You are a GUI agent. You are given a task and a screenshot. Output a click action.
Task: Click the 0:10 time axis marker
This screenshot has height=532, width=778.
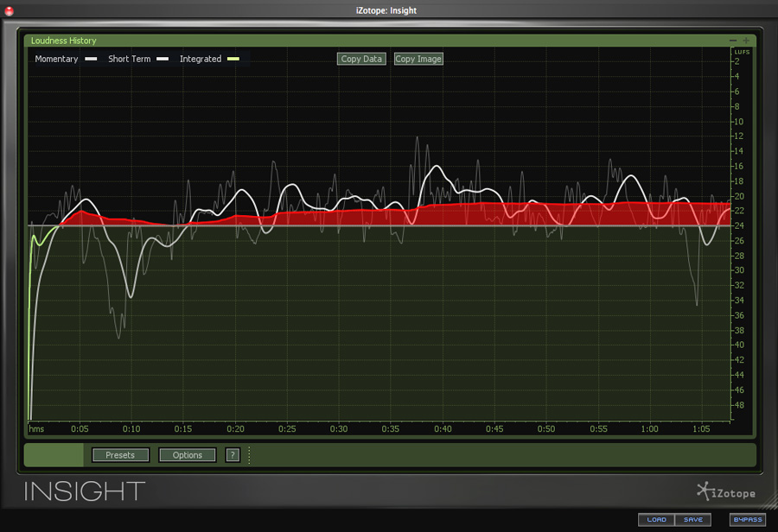[x=131, y=429]
